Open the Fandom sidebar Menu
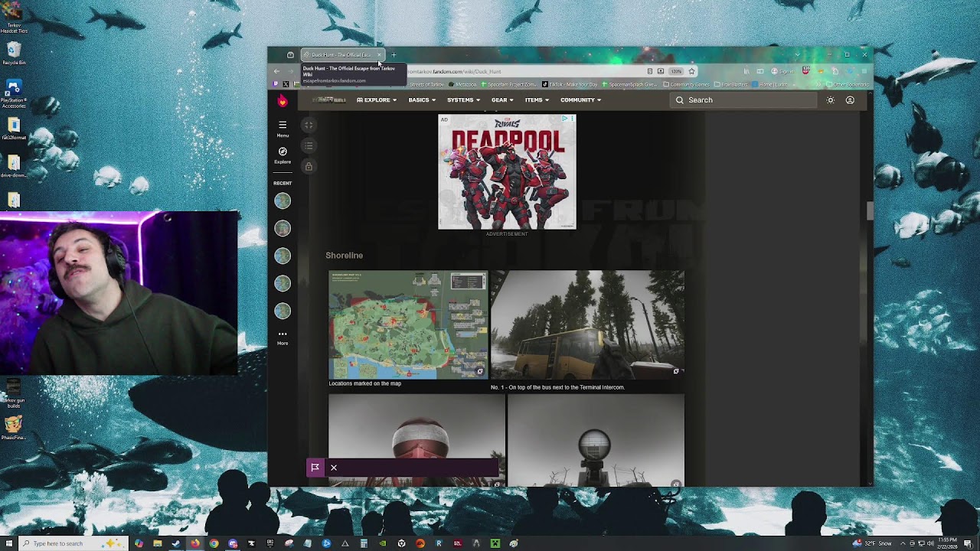The width and height of the screenshot is (980, 551). pyautogui.click(x=283, y=128)
